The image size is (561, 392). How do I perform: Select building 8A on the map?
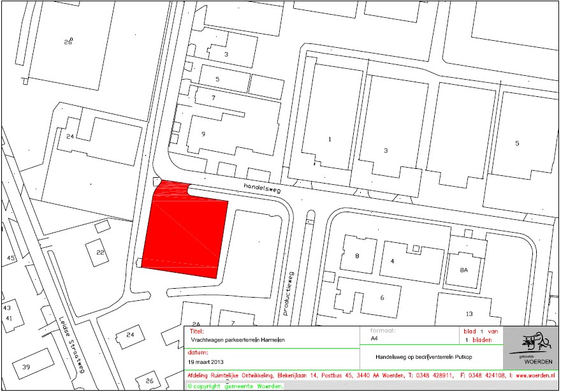463,270
